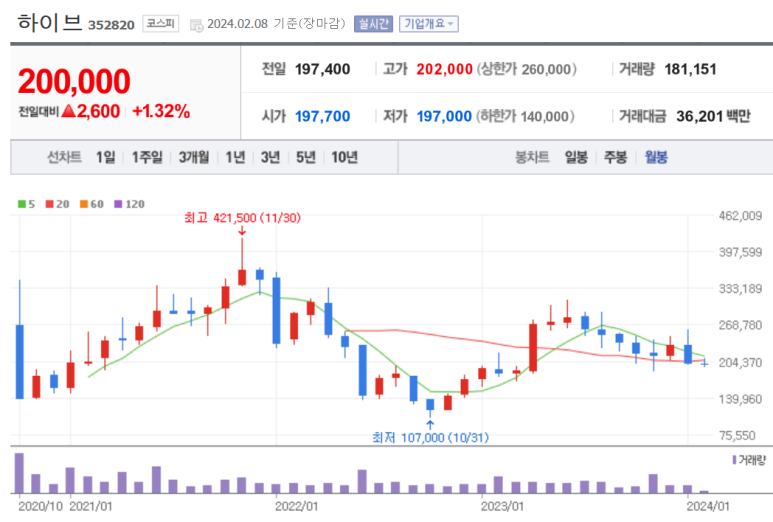Click the 실시간 real-time button
This screenshot has height=522, width=773.
(x=373, y=24)
